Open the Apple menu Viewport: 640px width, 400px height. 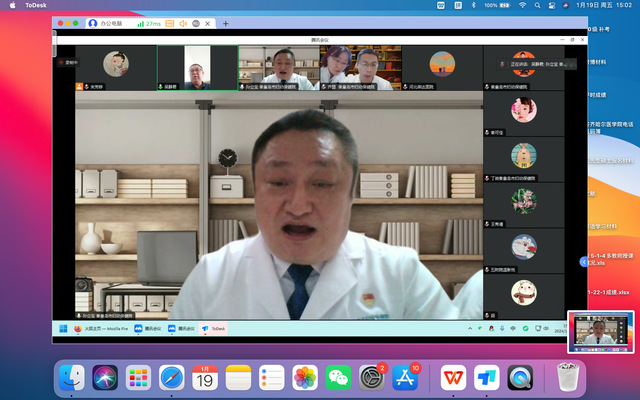click(x=13, y=6)
